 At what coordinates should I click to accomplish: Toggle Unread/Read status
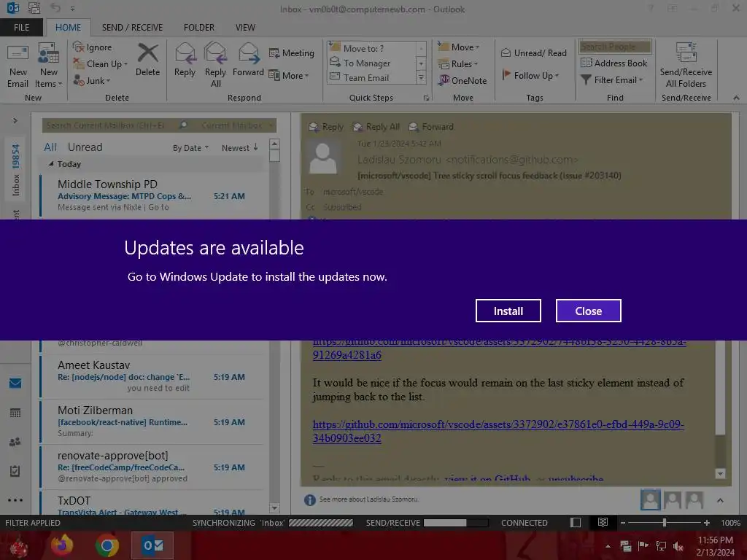tap(533, 52)
